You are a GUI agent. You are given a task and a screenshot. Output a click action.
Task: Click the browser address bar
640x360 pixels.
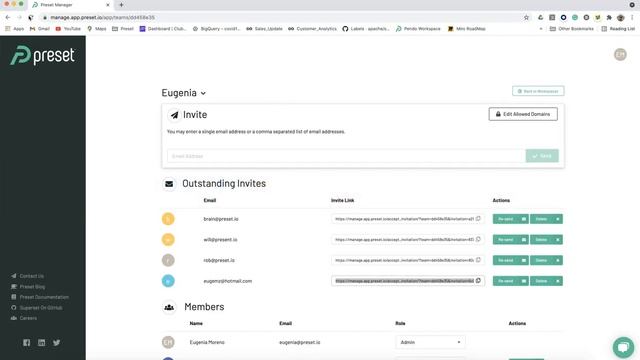pyautogui.click(x=282, y=18)
